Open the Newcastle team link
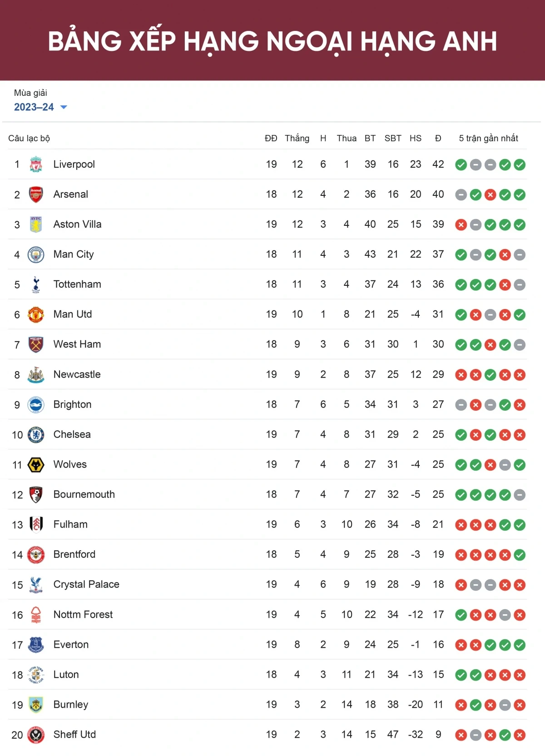The width and height of the screenshot is (545, 756). (77, 374)
